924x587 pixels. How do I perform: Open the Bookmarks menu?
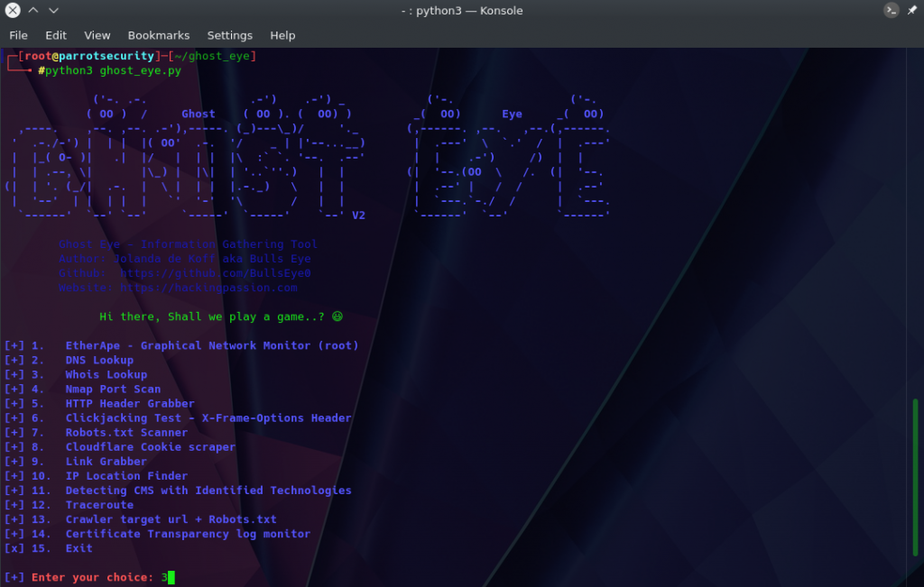(x=159, y=35)
